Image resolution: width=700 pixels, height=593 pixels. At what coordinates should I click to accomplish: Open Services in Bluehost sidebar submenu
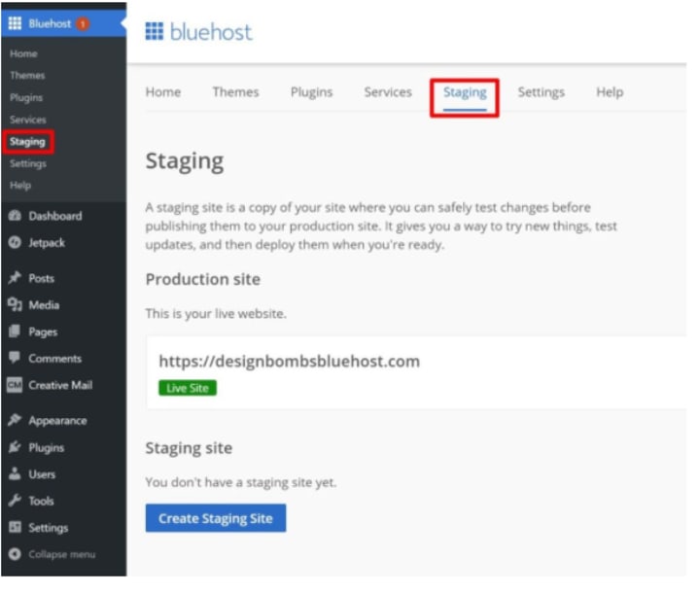[28, 120]
